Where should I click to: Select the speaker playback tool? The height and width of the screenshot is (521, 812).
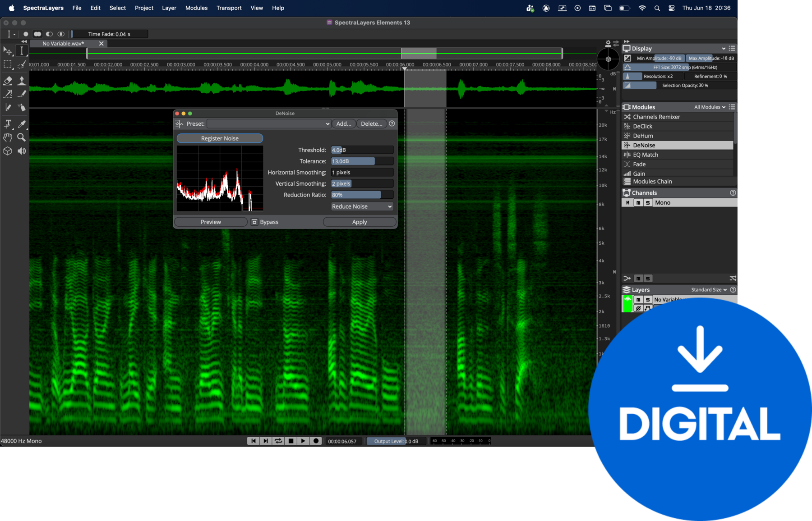tap(21, 151)
